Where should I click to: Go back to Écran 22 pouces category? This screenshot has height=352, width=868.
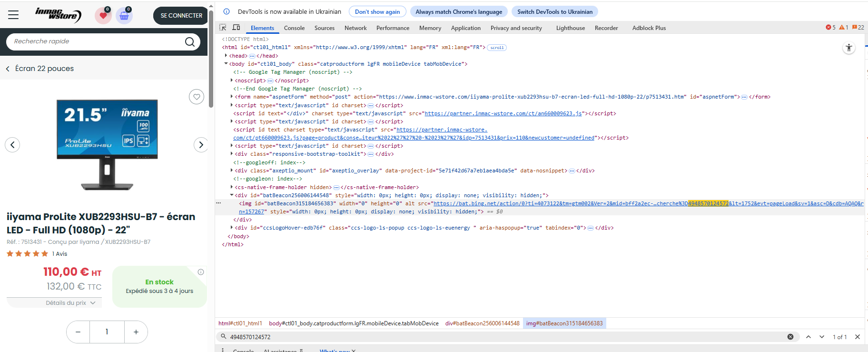[40, 69]
